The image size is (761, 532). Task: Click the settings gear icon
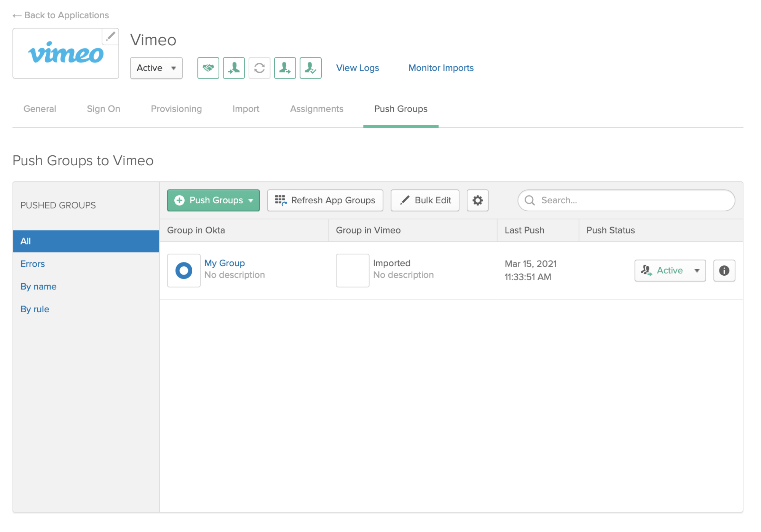tap(478, 200)
